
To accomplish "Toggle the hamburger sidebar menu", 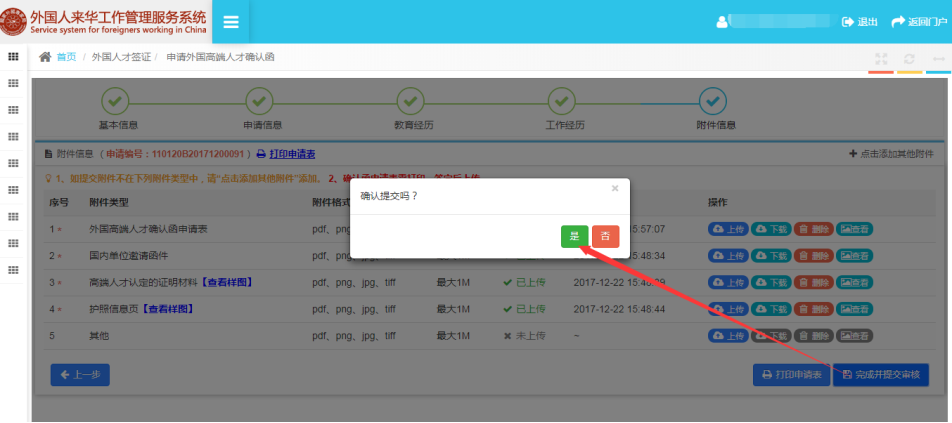I will point(231,22).
